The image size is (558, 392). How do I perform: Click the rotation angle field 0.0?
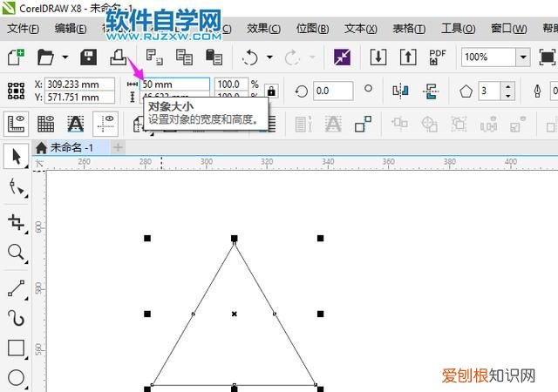[333, 91]
